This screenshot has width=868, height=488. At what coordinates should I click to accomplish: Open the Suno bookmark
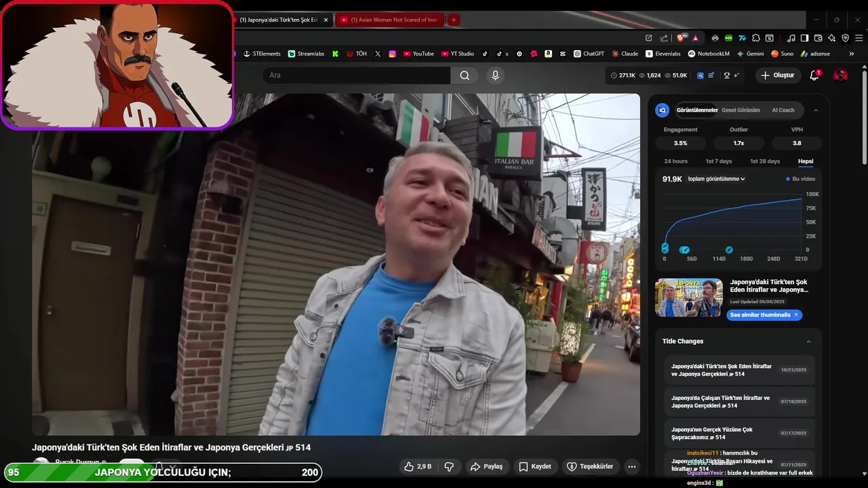pos(782,54)
